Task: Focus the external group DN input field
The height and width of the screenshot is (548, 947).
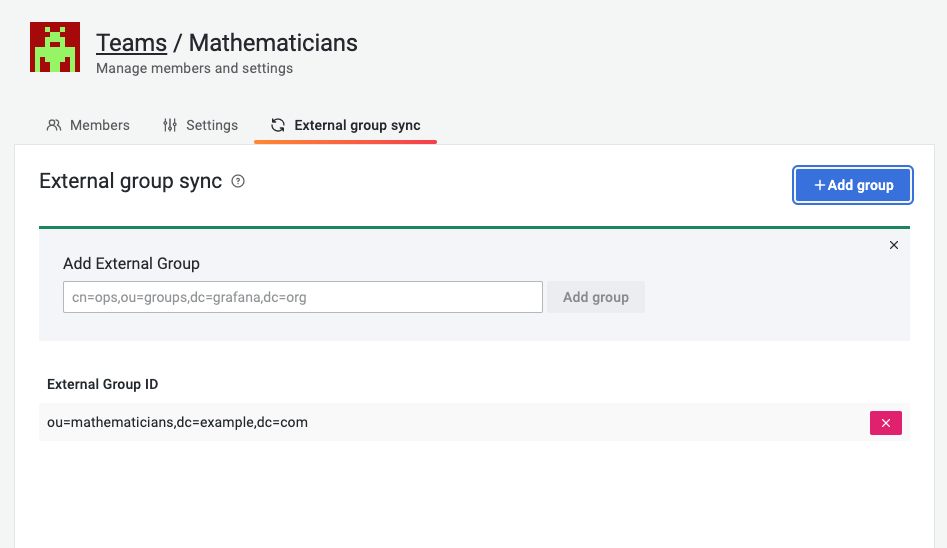Action: [x=302, y=297]
